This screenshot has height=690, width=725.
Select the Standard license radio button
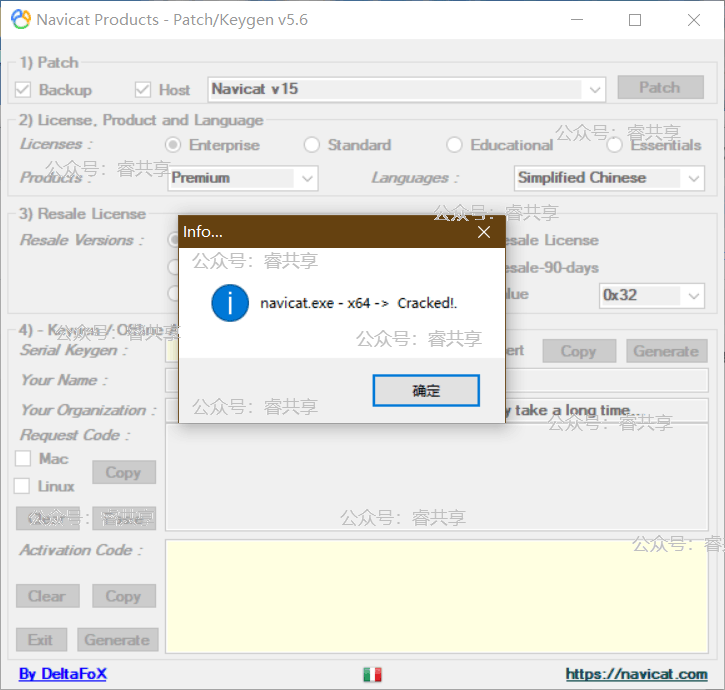[312, 145]
